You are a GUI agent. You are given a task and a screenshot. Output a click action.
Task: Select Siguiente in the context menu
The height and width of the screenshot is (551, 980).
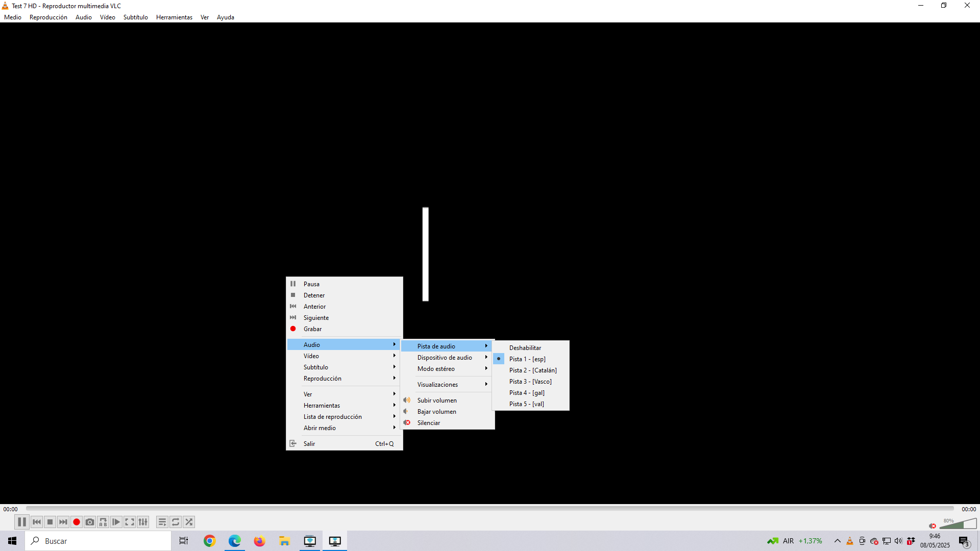coord(345,318)
